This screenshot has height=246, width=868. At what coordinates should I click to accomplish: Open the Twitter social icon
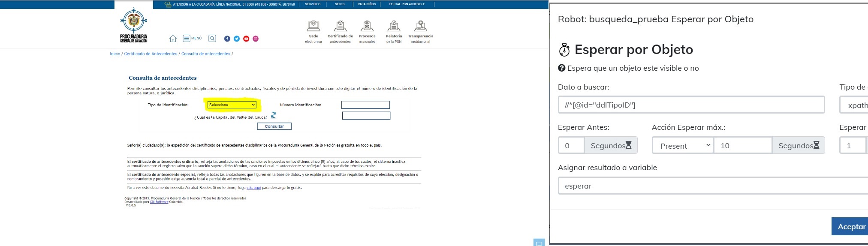[237, 39]
